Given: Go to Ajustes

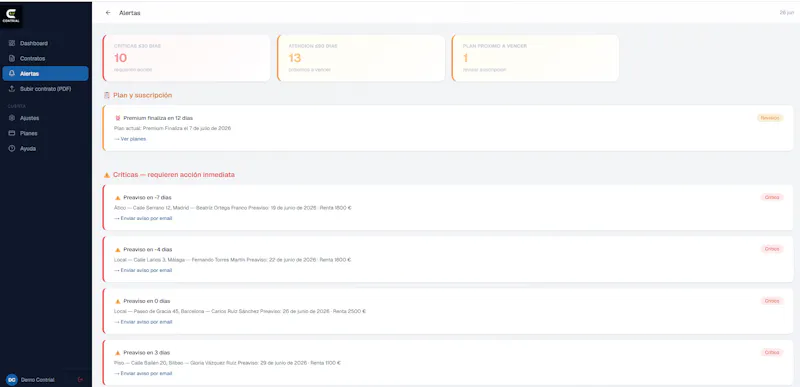Looking at the screenshot, I should 45,118.
